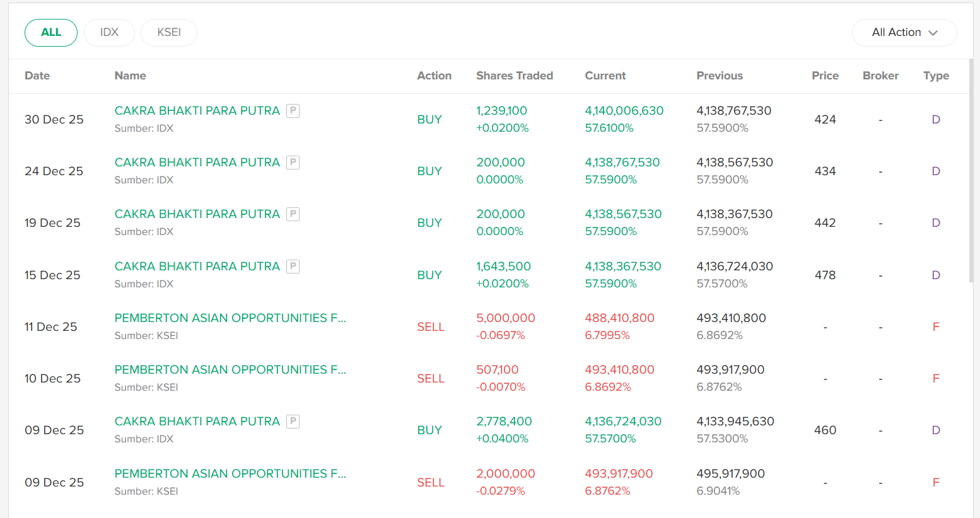Image resolution: width=980 pixels, height=518 pixels.
Task: Click previous holding 493,410,800 in 11 Dec row
Action: (x=732, y=318)
